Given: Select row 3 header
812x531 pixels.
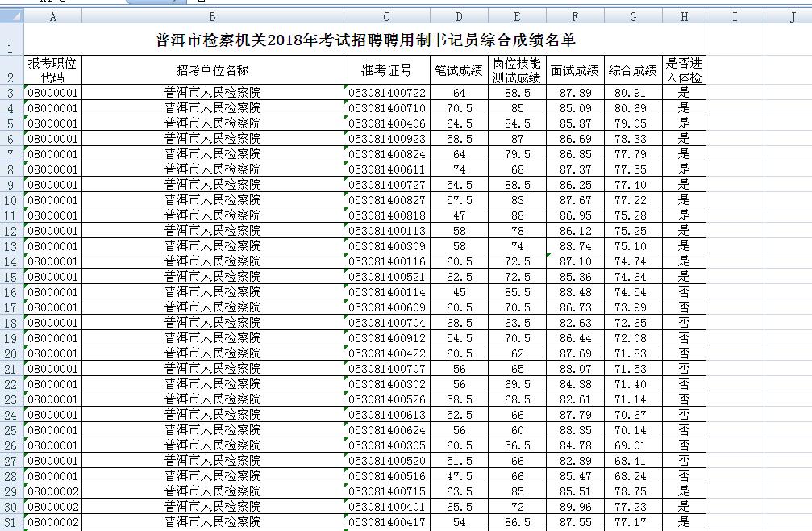Looking at the screenshot, I should point(11,93).
